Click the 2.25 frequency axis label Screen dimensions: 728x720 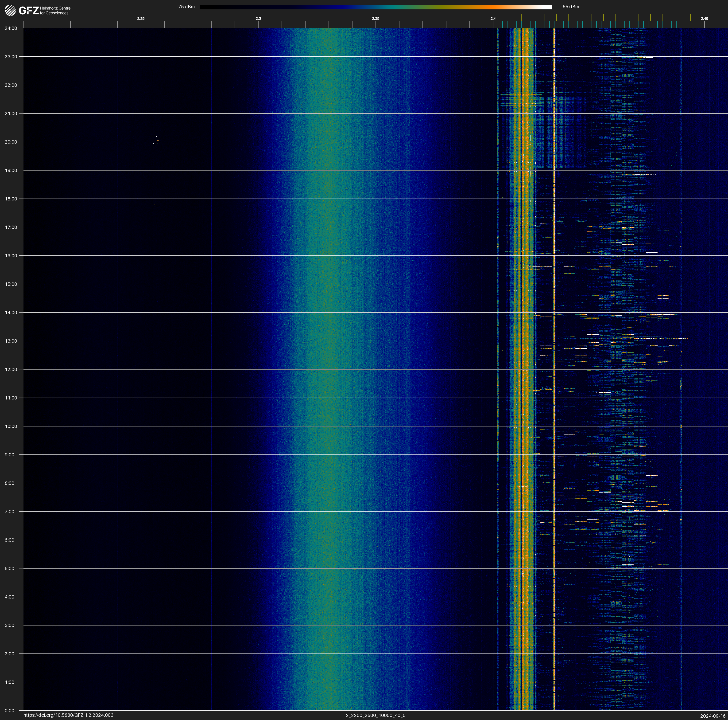click(x=140, y=19)
